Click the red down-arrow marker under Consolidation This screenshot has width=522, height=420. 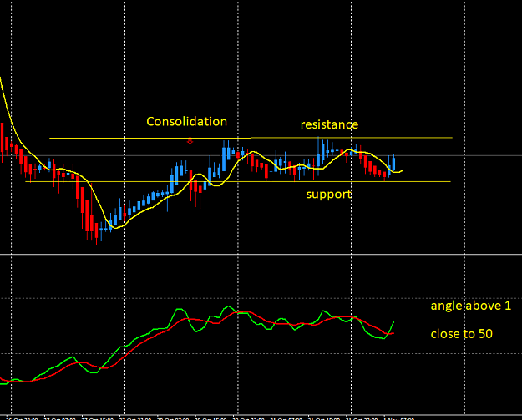pyautogui.click(x=190, y=141)
